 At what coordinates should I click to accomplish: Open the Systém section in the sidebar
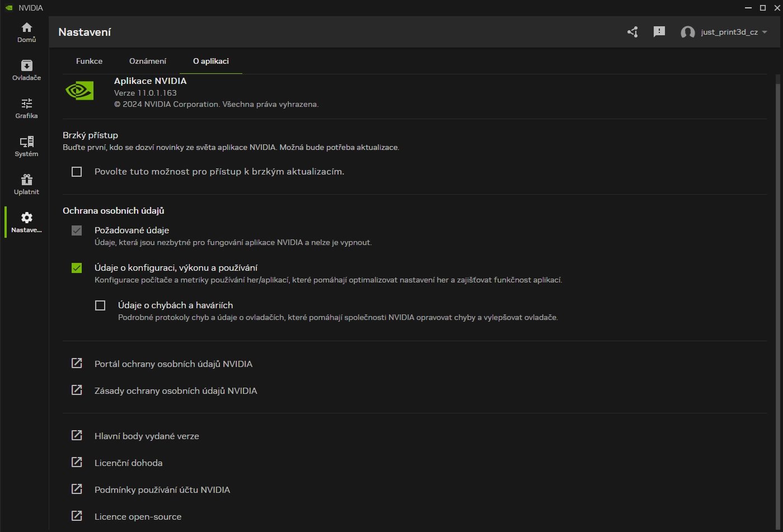(x=26, y=145)
